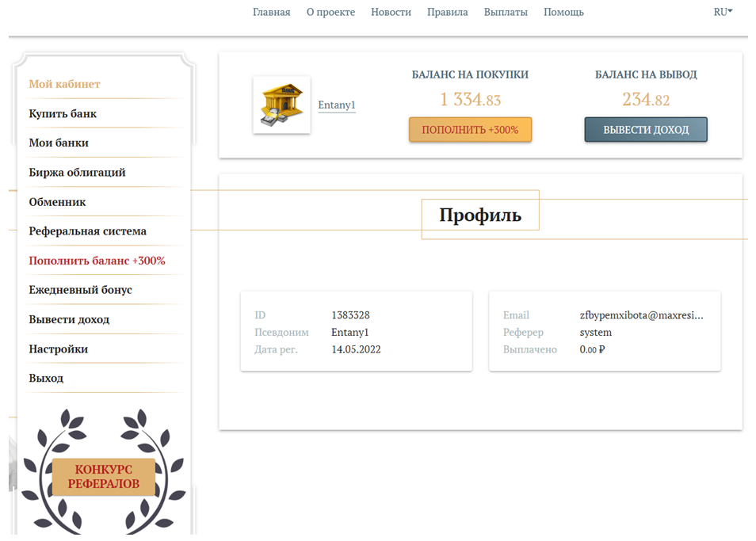Open Реферальная система in the sidebar

[88, 231]
